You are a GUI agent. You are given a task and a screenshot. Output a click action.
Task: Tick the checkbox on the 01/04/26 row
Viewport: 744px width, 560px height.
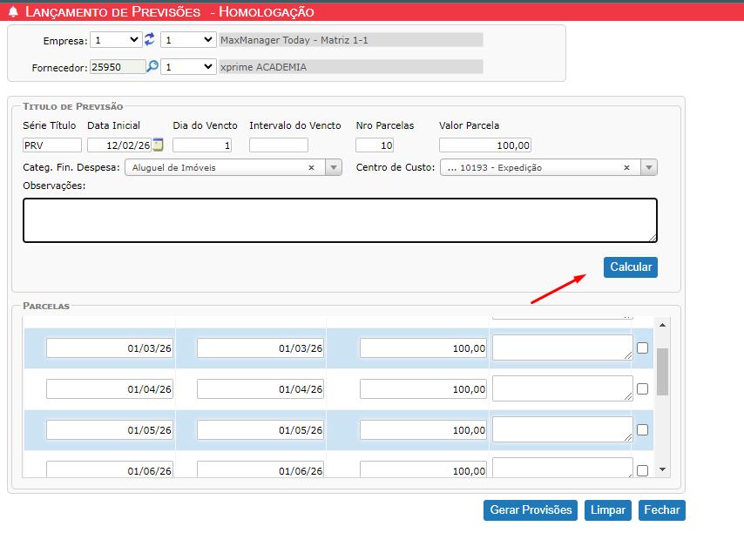click(643, 389)
